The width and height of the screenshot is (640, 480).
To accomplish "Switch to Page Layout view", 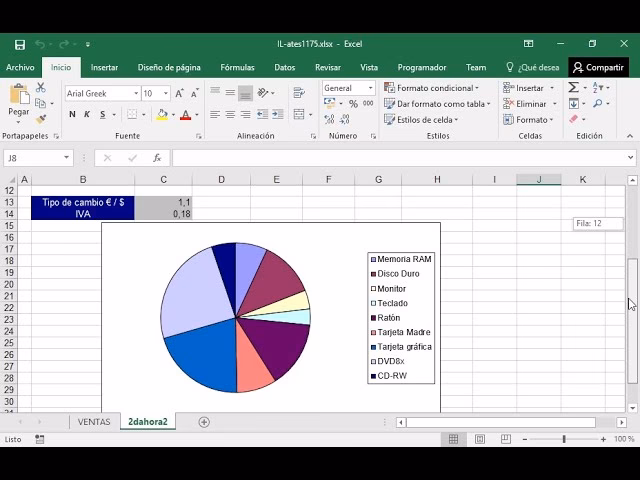I will click(x=480, y=439).
